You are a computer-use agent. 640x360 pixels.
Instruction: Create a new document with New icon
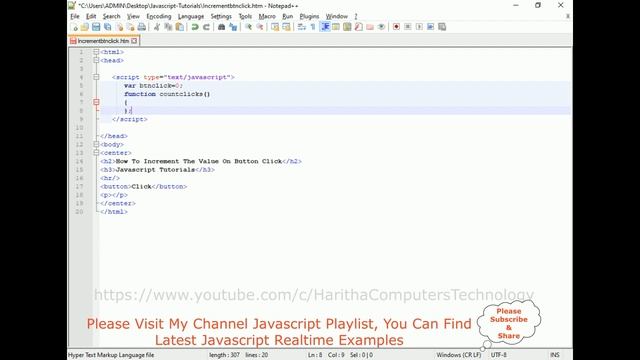(74, 27)
